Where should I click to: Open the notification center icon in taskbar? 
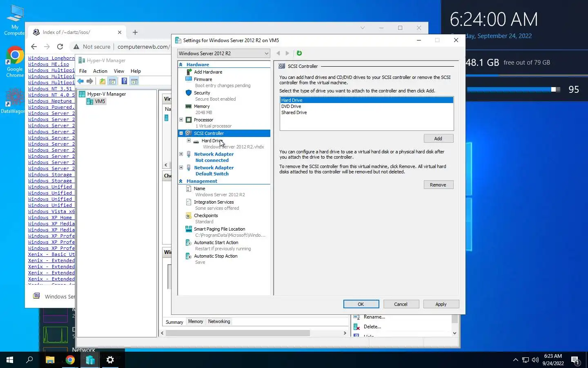coord(575,360)
